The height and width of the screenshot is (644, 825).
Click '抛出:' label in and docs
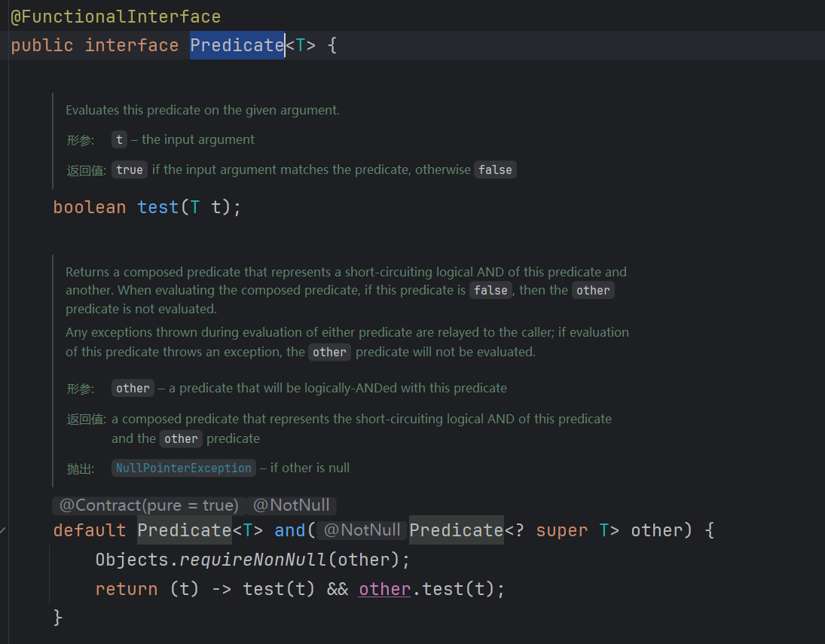click(80, 469)
